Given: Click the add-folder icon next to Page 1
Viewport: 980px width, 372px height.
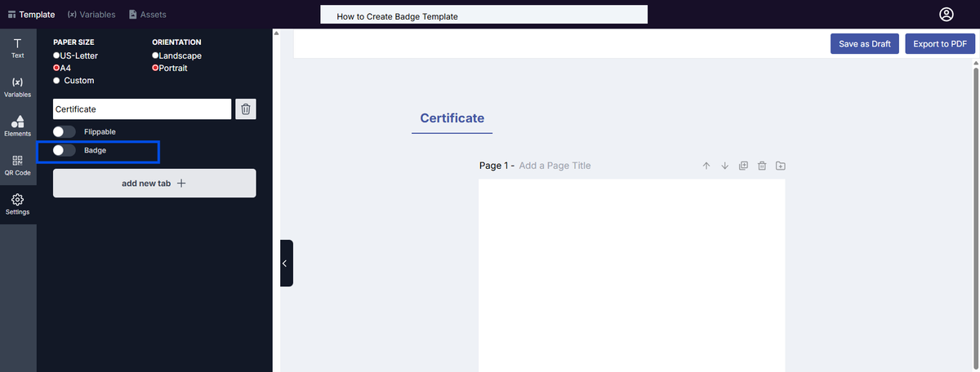Looking at the screenshot, I should 781,166.
